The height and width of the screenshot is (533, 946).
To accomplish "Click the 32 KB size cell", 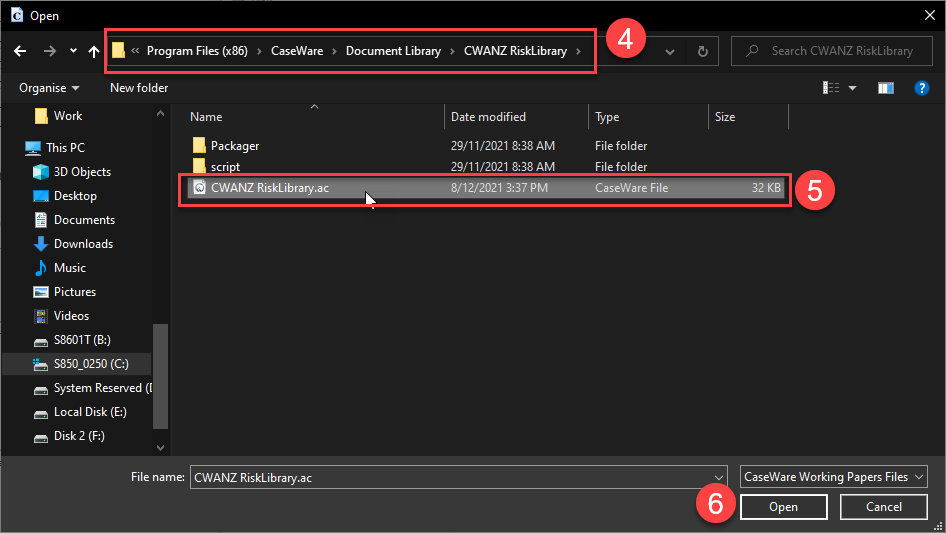I will click(x=766, y=188).
